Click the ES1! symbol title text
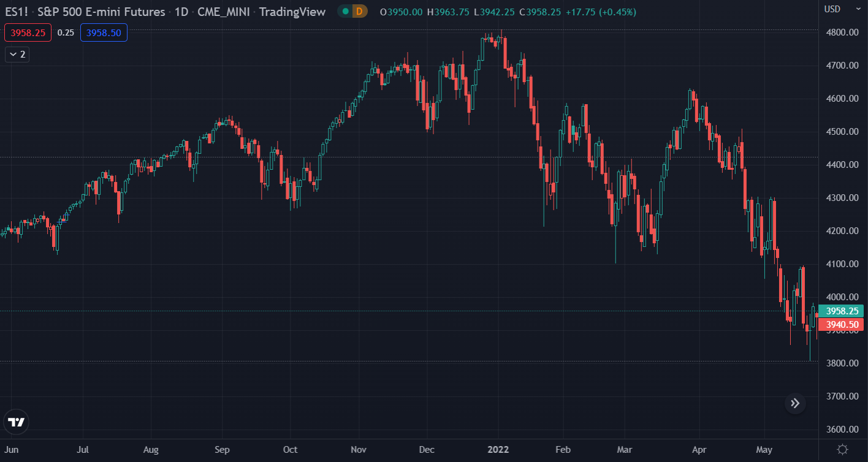The image size is (868, 462). pyautogui.click(x=18, y=12)
